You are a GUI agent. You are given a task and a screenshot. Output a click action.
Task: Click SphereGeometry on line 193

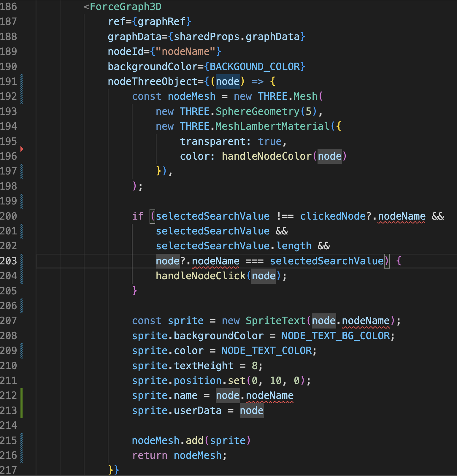click(258, 111)
